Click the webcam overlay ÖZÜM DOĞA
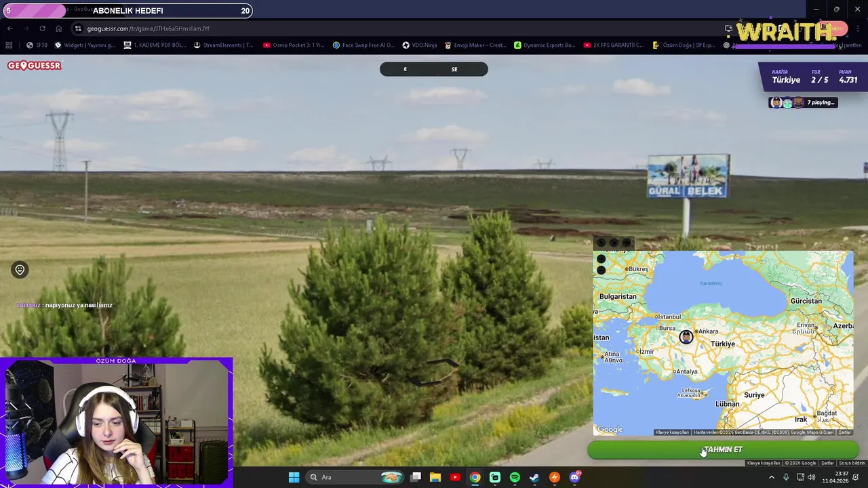Screen dimensions: 868x488 pyautogui.click(x=116, y=422)
